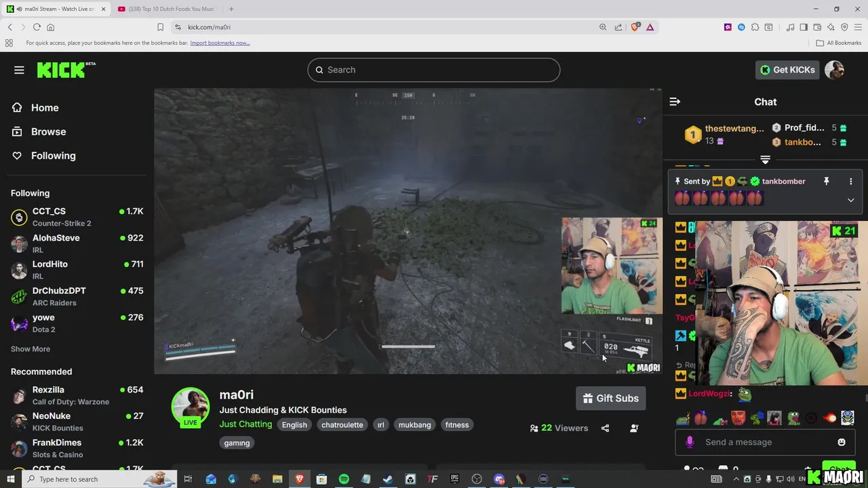Open Brave Shields icon

635,27
